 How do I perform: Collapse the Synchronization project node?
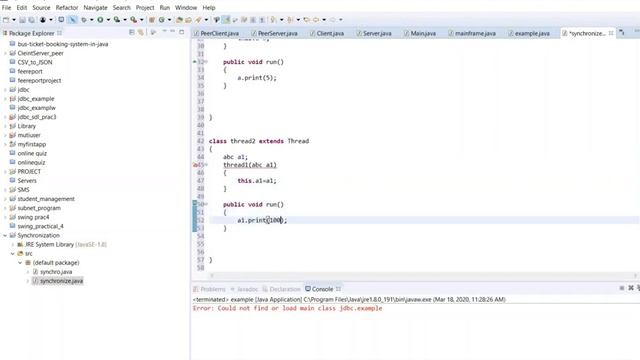(x=5, y=236)
